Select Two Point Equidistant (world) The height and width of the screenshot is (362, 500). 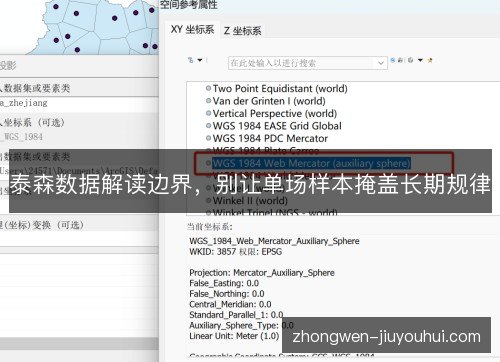click(x=280, y=89)
